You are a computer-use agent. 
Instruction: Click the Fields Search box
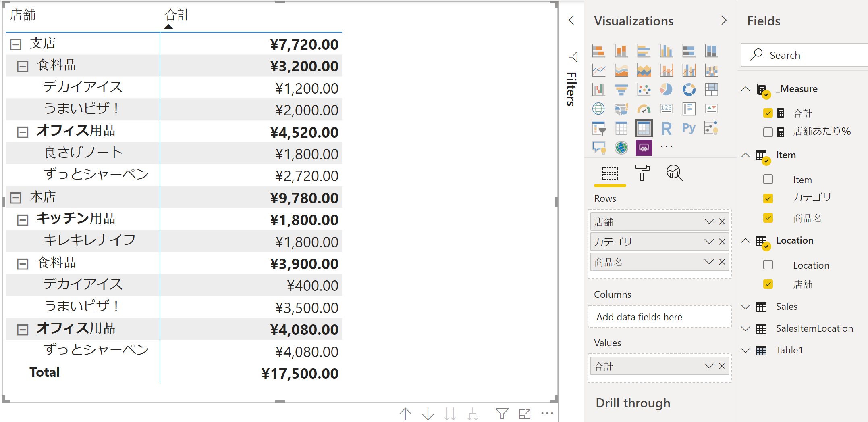point(805,55)
